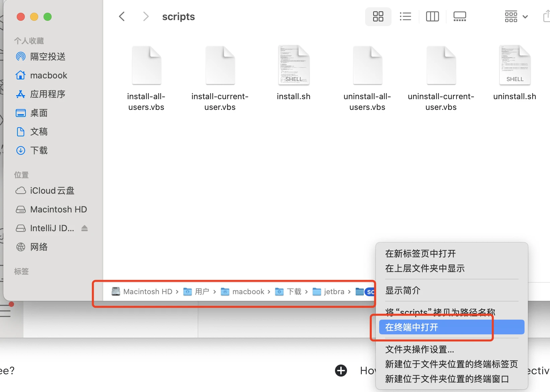Open 网络 in sidebar
This screenshot has height=392, width=550.
32,247
